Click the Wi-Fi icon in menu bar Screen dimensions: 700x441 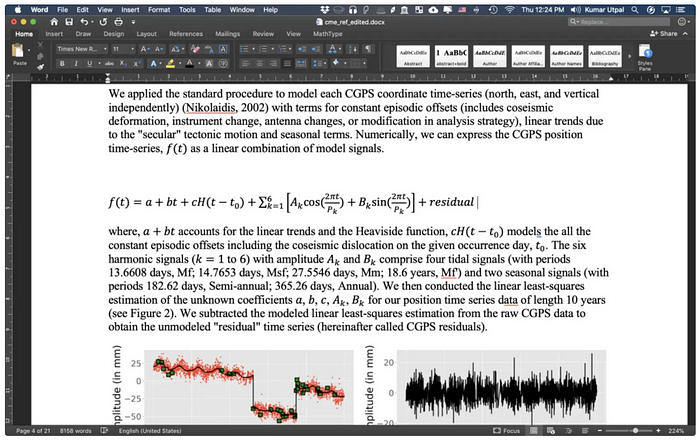pos(509,9)
